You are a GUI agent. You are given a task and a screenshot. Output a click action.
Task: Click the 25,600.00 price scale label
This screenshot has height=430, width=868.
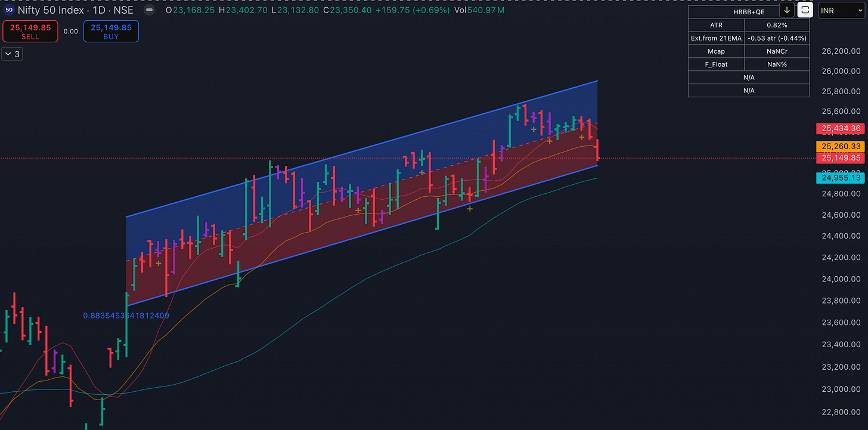841,112
